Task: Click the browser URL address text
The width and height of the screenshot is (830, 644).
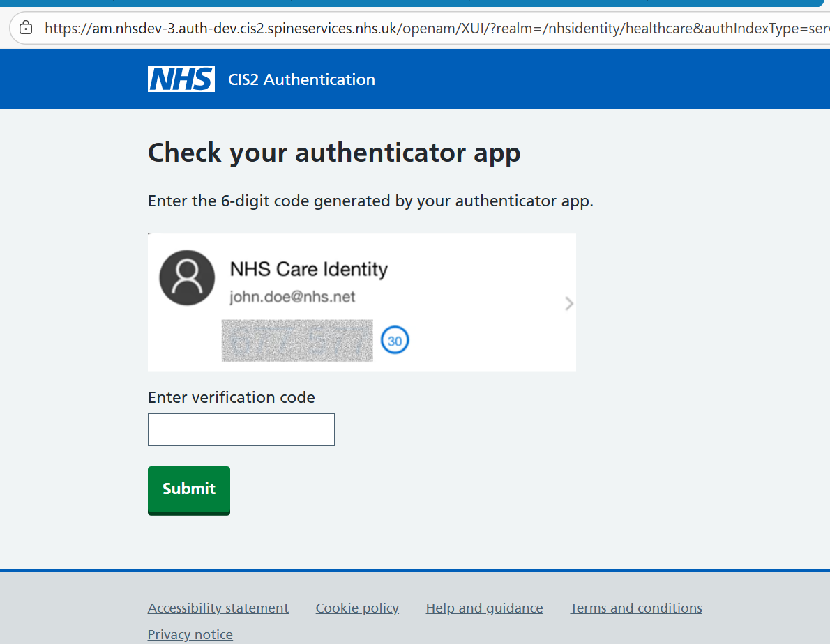Action: click(437, 28)
